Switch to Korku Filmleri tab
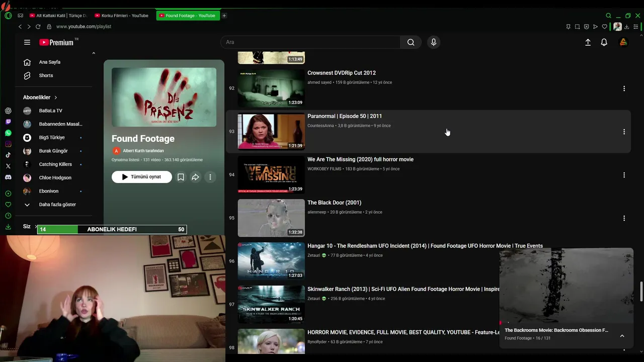 click(x=122, y=16)
